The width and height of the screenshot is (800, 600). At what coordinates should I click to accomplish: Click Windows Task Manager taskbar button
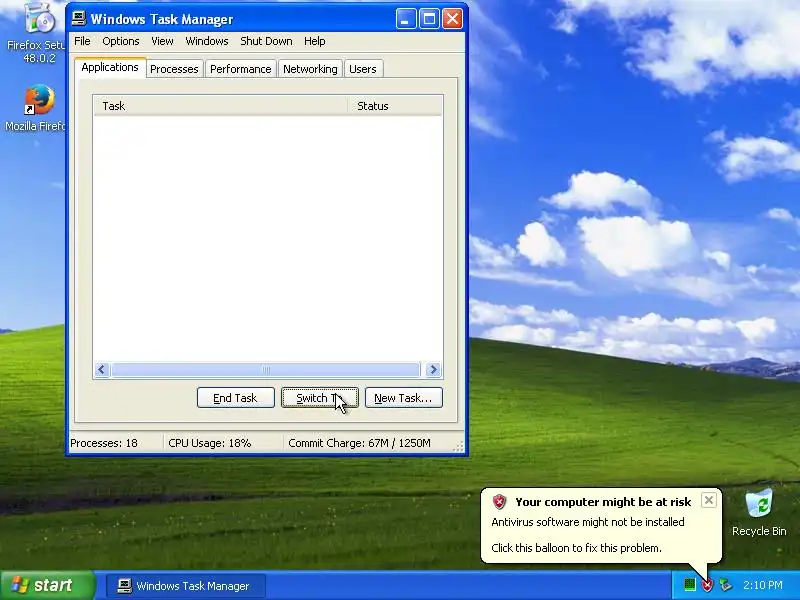186,586
